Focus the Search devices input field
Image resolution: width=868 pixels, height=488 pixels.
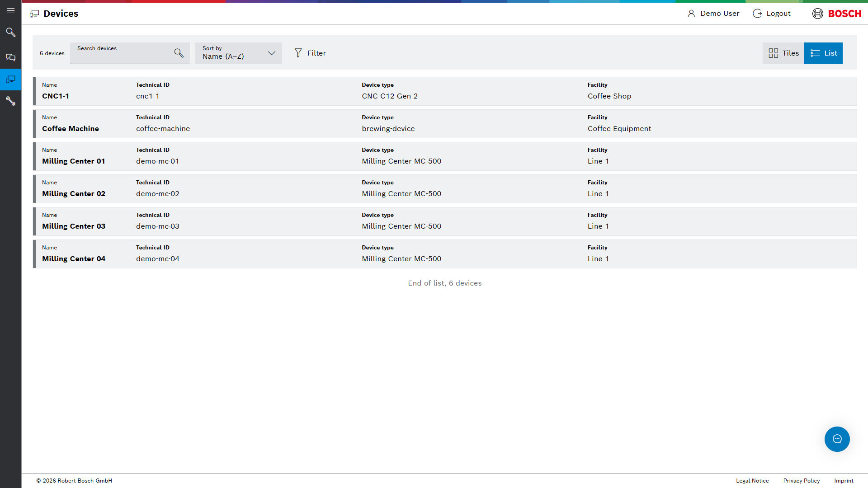click(x=130, y=53)
